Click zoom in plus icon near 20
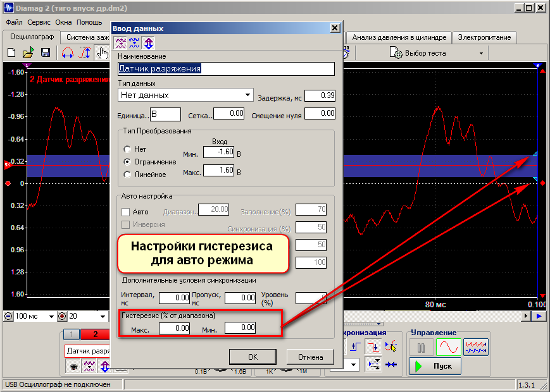The width and height of the screenshot is (550, 392). click(62, 316)
